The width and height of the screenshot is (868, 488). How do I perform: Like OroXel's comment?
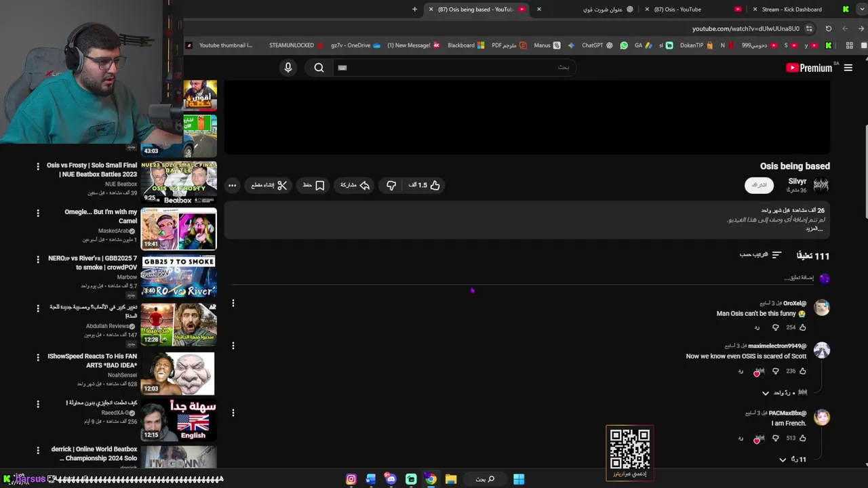(x=803, y=327)
